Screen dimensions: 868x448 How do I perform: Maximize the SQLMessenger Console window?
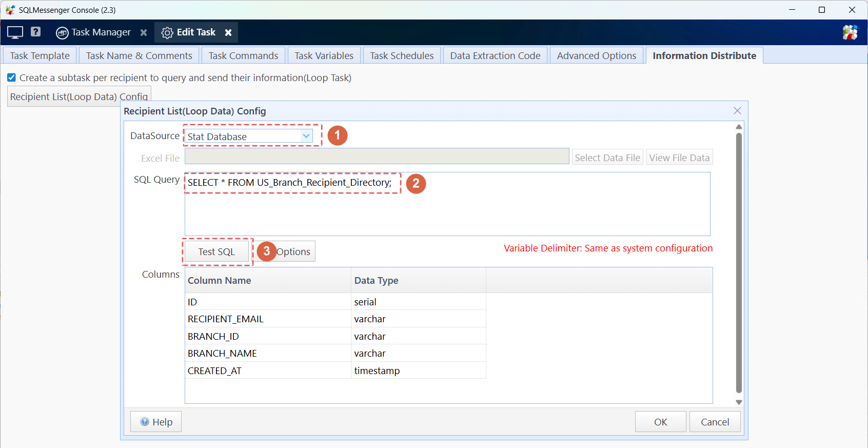tap(822, 10)
